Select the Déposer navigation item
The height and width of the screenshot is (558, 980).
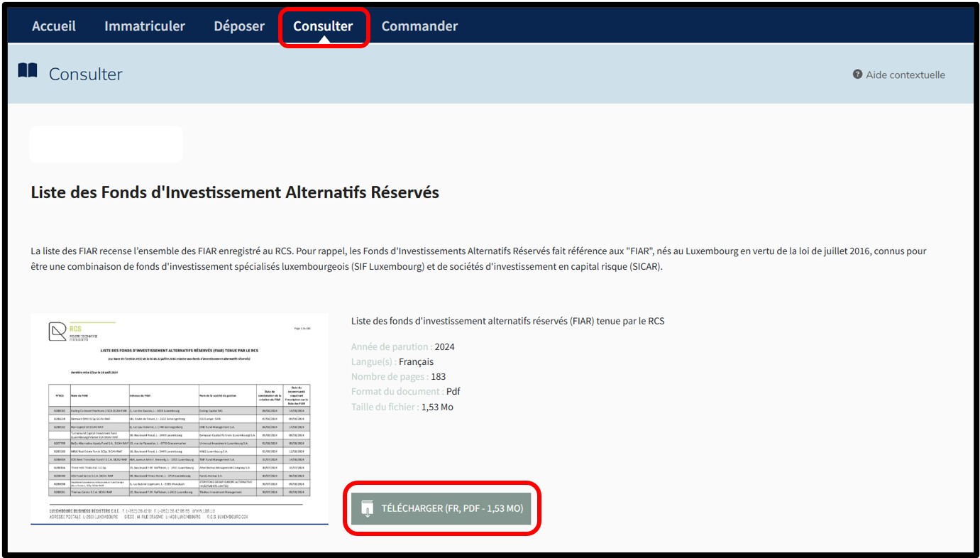pyautogui.click(x=239, y=26)
